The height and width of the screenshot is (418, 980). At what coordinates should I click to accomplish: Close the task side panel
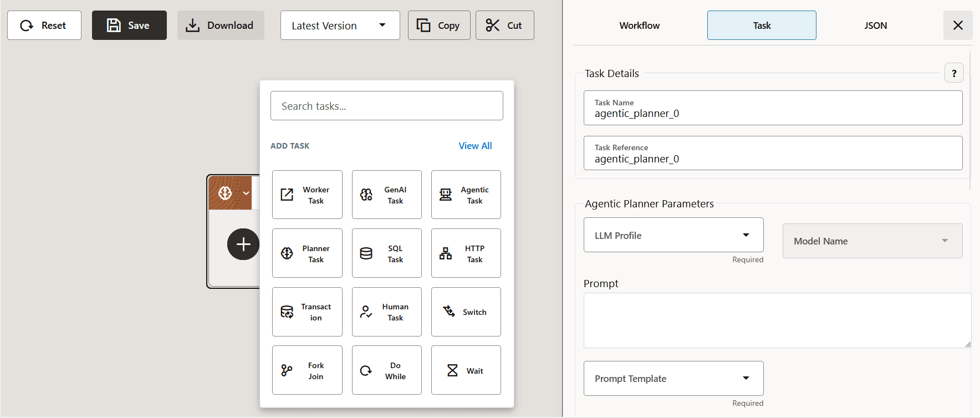click(x=958, y=25)
